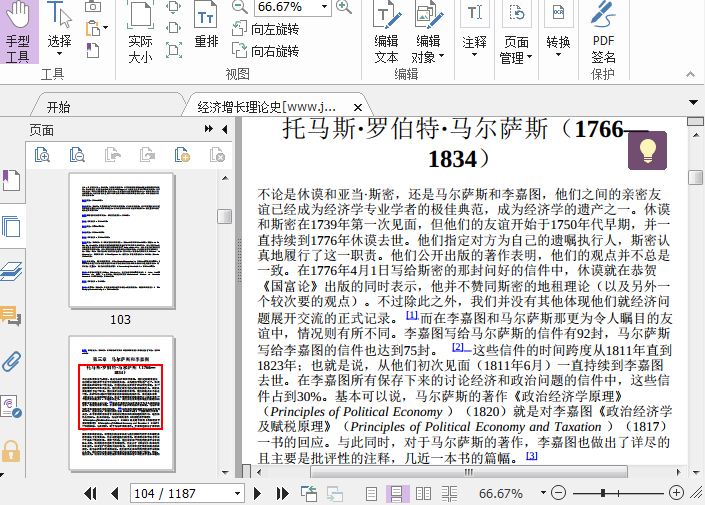This screenshot has height=505, width=705.
Task: Go to the last page
Action: [282, 493]
